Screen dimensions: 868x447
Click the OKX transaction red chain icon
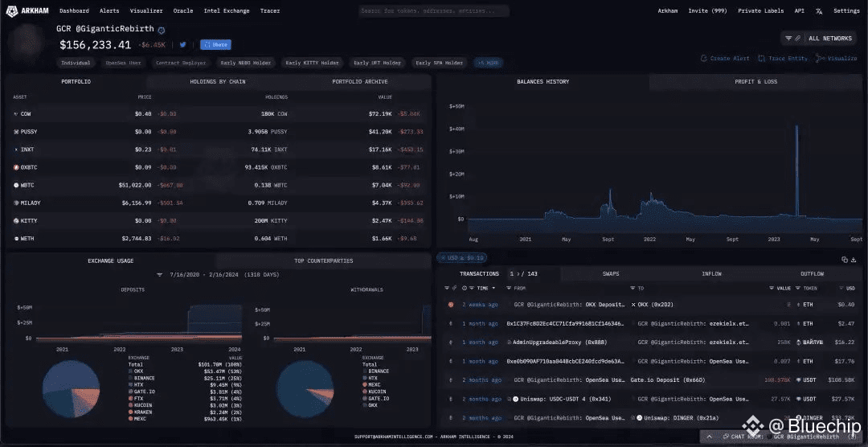(x=451, y=305)
